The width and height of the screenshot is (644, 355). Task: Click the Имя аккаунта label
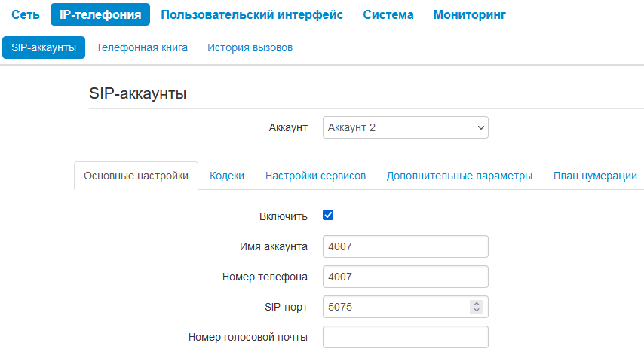[x=274, y=246]
